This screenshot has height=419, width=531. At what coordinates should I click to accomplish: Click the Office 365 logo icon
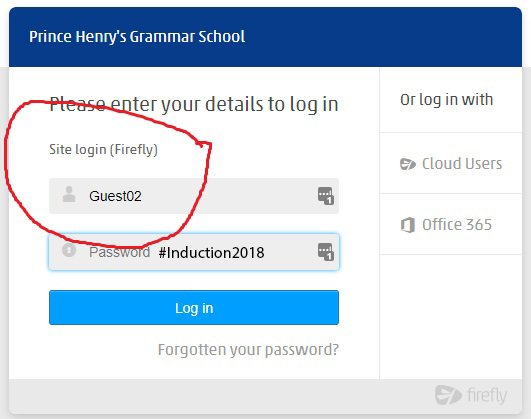(408, 225)
